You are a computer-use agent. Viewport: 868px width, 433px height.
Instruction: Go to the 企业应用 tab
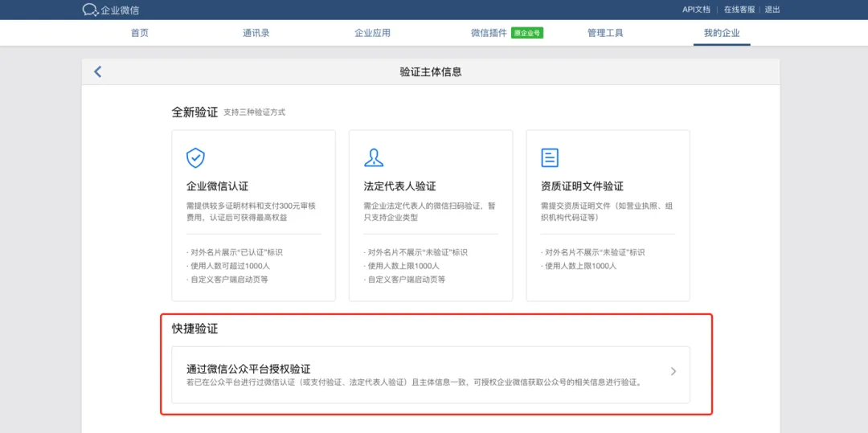372,33
